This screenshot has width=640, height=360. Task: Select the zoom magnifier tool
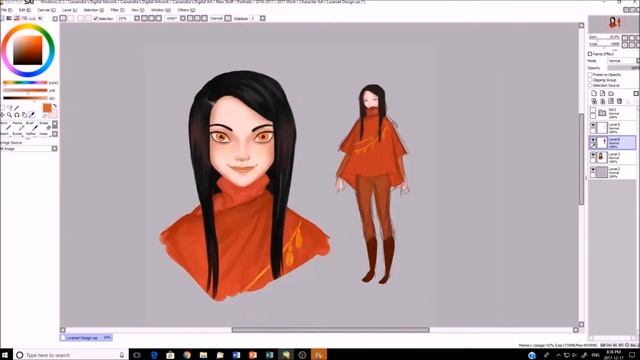coord(9,115)
